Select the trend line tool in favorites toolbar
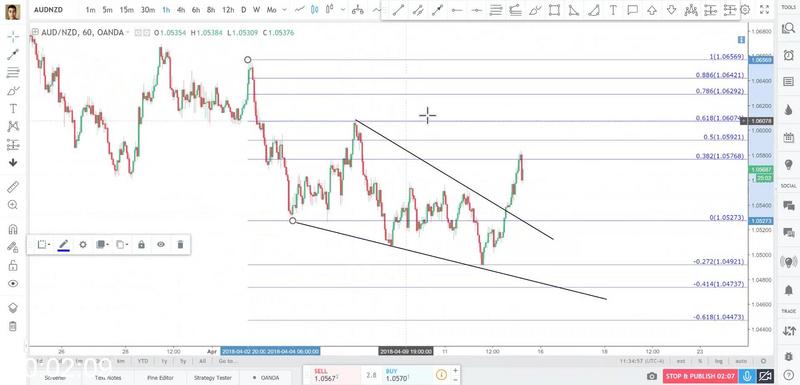800x385 pixels. (398, 10)
